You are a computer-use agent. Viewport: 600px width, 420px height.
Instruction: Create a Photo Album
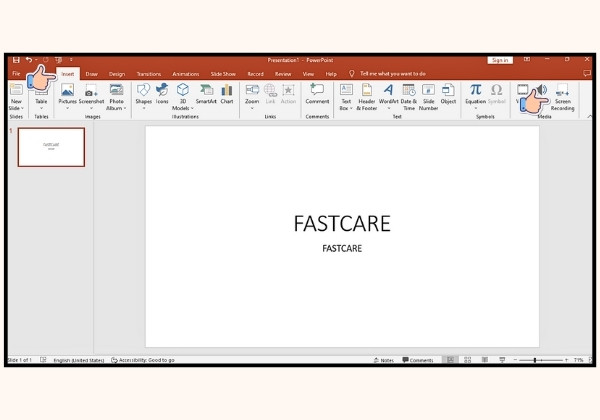coord(116,97)
